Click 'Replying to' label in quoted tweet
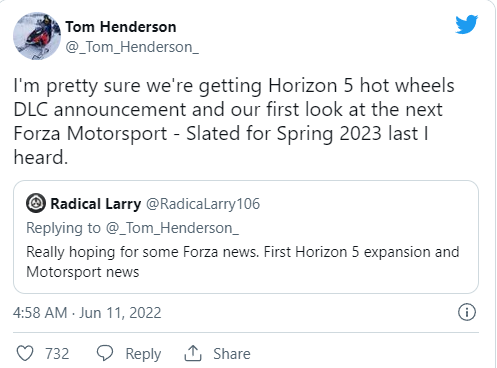497x368 pixels. [x=63, y=228]
